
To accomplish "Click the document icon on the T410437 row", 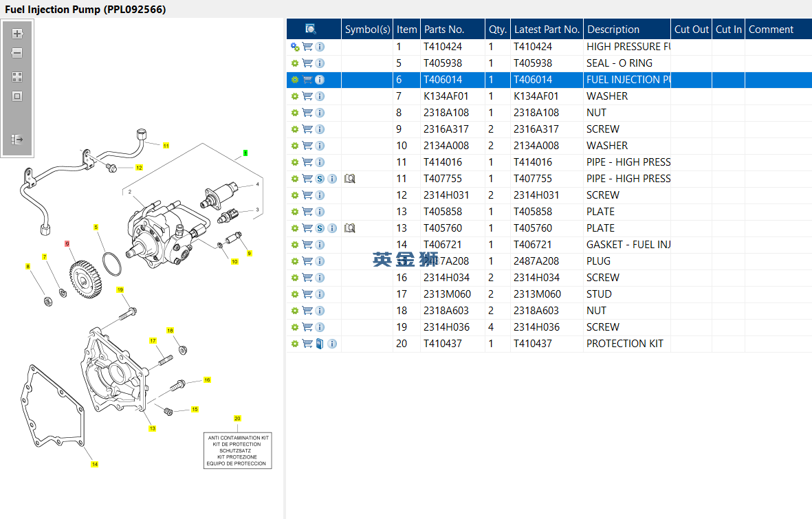I will click(x=320, y=344).
